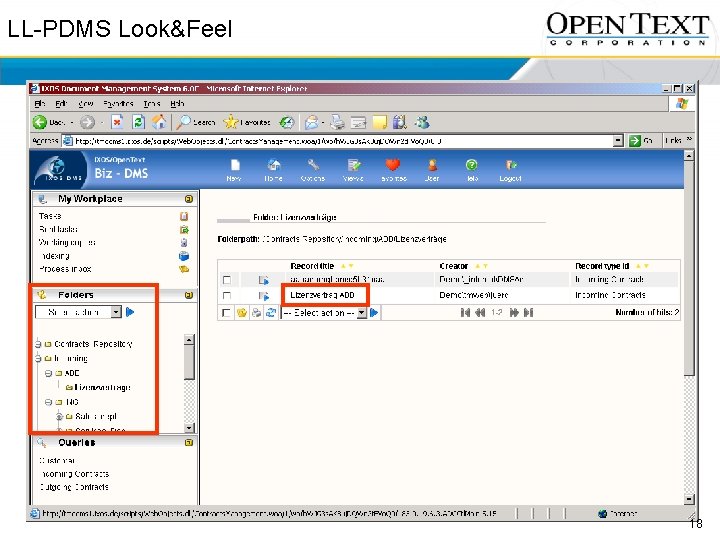Click the main page scroll up arrow
The width and height of the screenshot is (720, 540).
pyautogui.click(x=689, y=156)
